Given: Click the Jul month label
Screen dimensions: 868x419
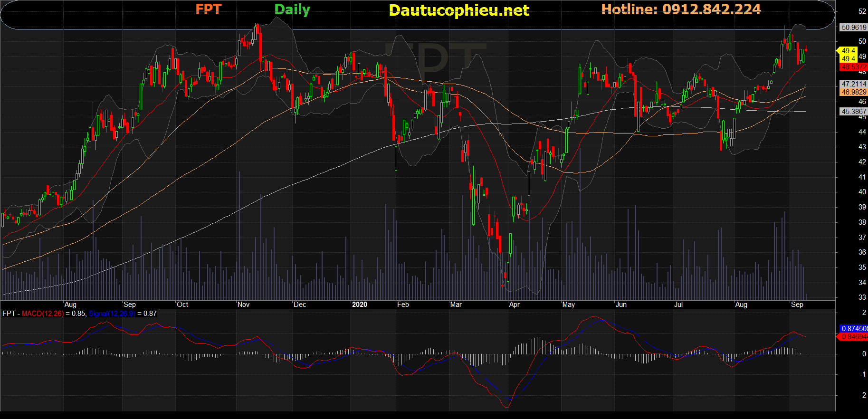Looking at the screenshot, I should coord(678,305).
